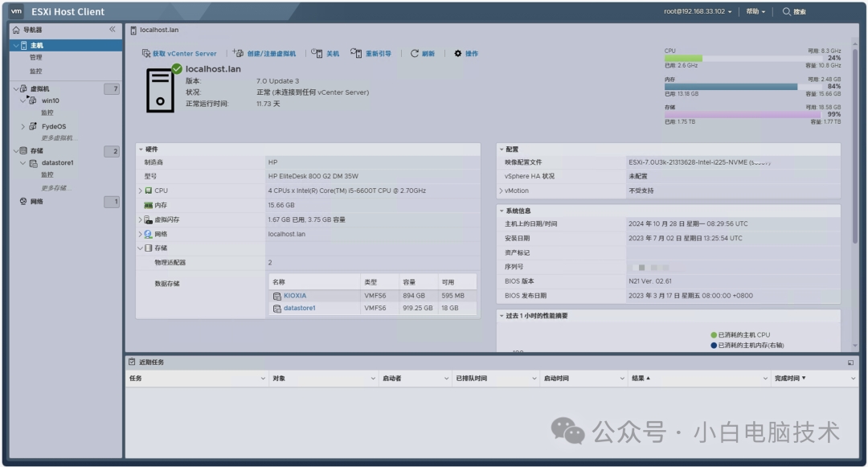Expand the 虚拟闪存 hardware row
This screenshot has height=467, width=868.
pyautogui.click(x=140, y=219)
